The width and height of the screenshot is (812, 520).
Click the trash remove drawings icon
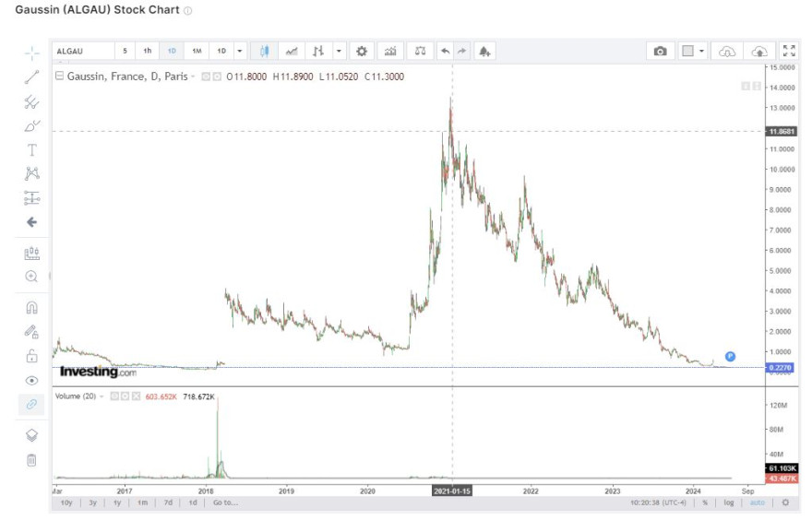31,460
